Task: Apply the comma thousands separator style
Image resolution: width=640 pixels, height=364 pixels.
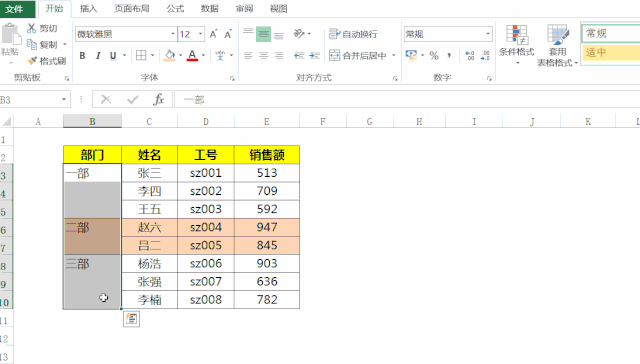Action: (449, 55)
